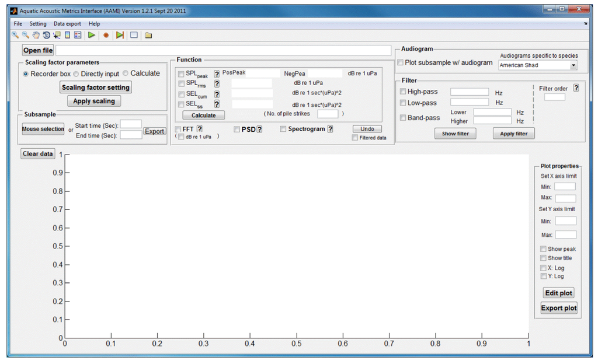598x364 pixels.
Task: Open the Setting menu
Action: (x=38, y=24)
